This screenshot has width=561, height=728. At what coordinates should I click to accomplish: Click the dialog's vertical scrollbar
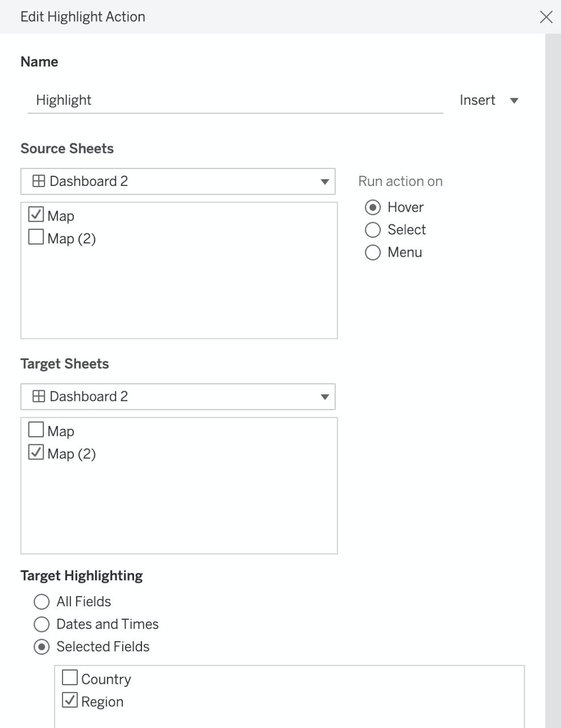point(552,380)
